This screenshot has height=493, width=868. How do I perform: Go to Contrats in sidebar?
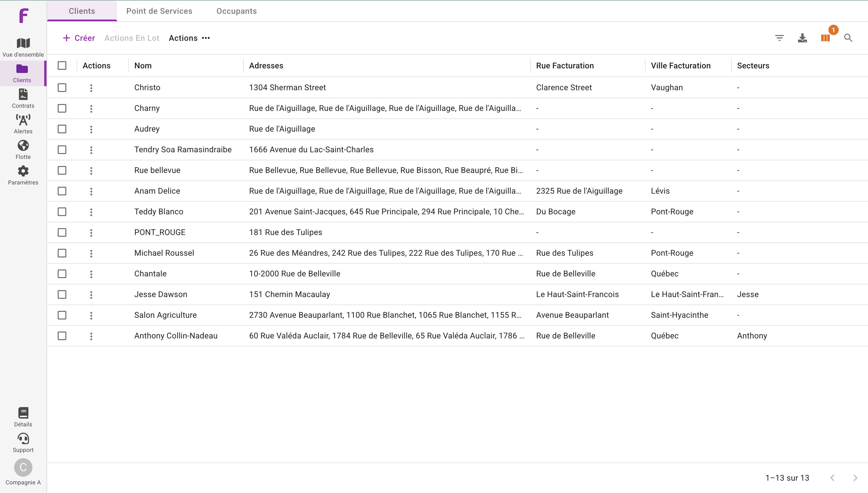(23, 95)
